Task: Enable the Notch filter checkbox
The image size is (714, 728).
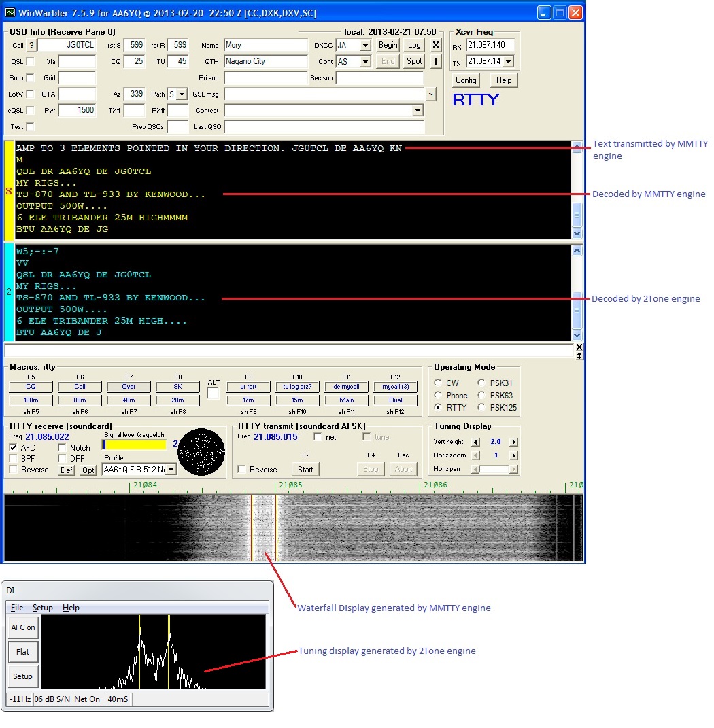Action: click(x=63, y=447)
